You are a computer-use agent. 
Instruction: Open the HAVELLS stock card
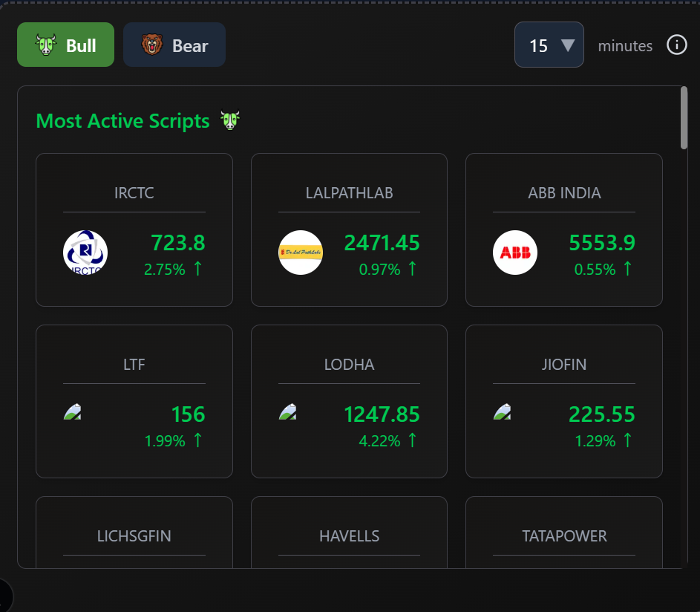tap(349, 532)
